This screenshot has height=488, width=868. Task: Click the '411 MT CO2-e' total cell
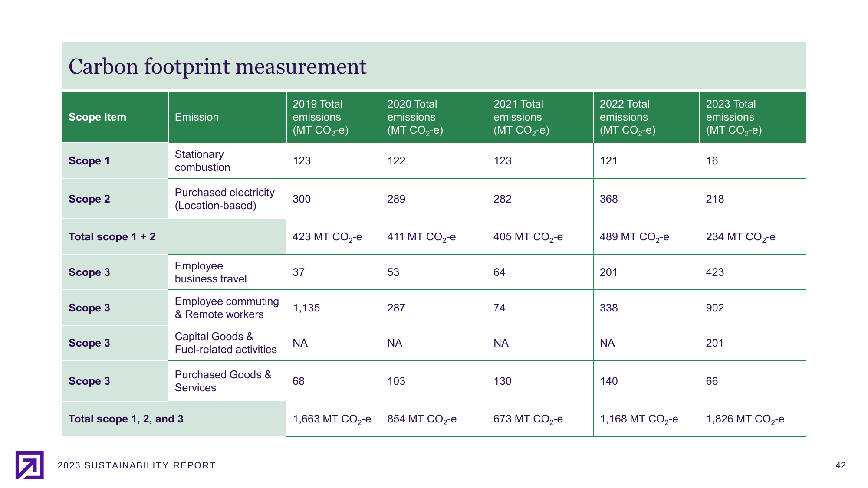434,237
